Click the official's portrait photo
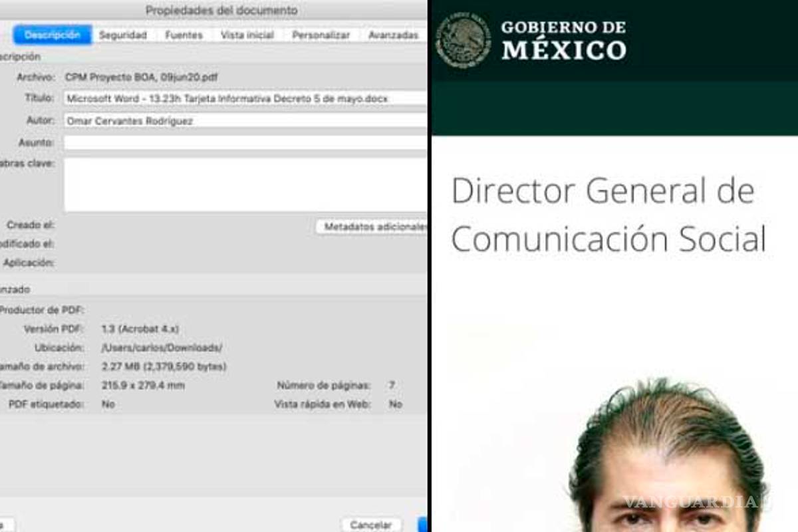 coord(665,465)
